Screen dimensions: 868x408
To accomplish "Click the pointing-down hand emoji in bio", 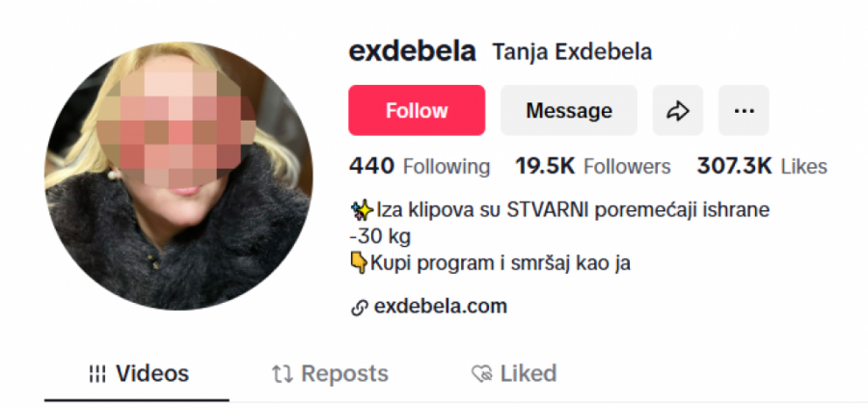I will pos(360,263).
